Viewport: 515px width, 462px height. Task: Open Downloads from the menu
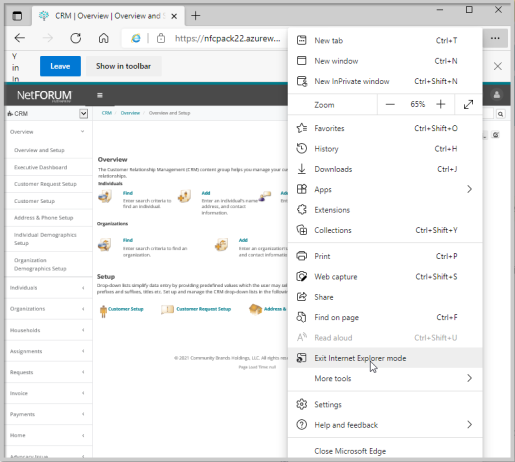(x=385, y=169)
